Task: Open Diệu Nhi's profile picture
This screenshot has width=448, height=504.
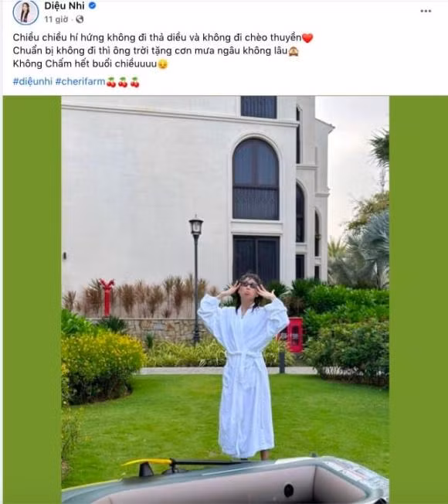Action: coord(25,12)
